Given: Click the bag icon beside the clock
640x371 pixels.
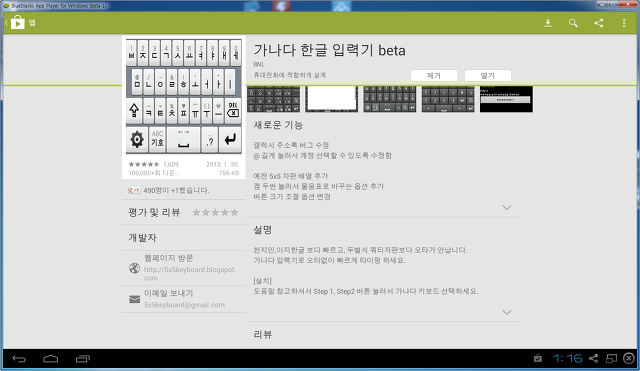Looking at the screenshot, I should tap(538, 358).
